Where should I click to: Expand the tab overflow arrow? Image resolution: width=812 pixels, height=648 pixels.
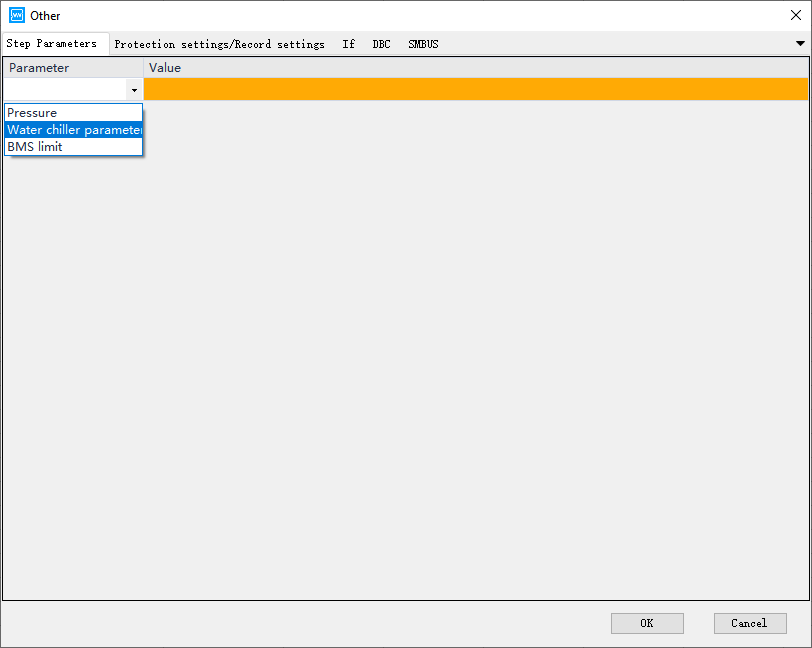tap(800, 44)
